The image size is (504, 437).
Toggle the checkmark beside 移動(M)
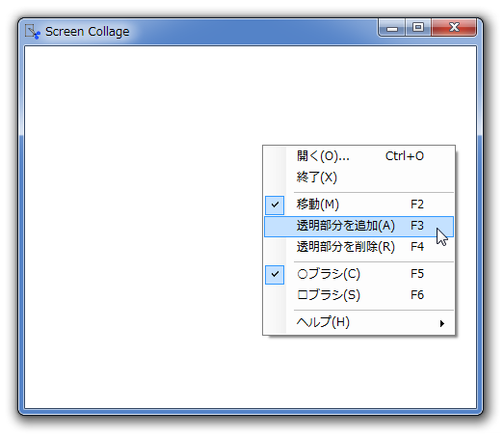click(x=275, y=205)
